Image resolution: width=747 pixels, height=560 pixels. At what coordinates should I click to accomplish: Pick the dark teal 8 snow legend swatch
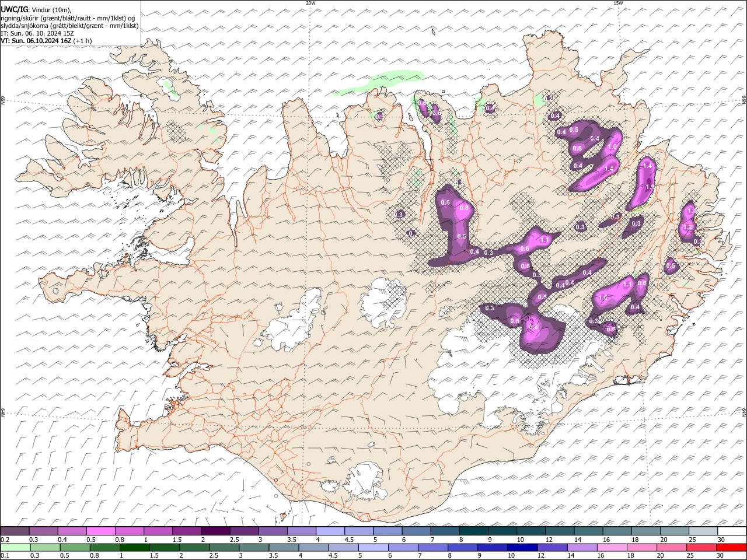pyautogui.click(x=474, y=531)
